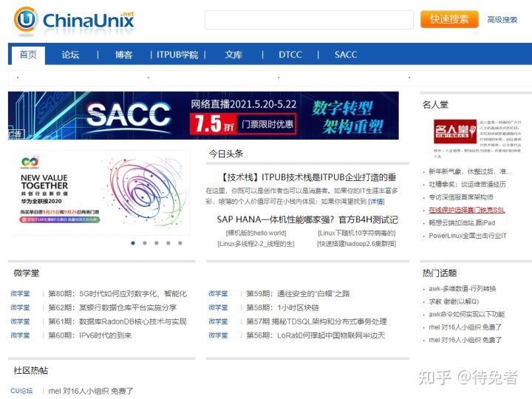Click the SACC live broadcast banner
532x399 pixels.
coord(203,115)
